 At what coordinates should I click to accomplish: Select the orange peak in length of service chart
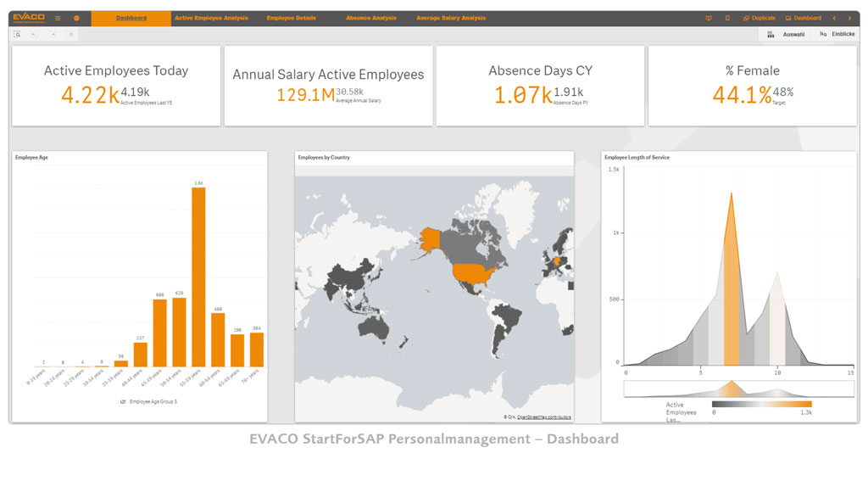(732, 288)
